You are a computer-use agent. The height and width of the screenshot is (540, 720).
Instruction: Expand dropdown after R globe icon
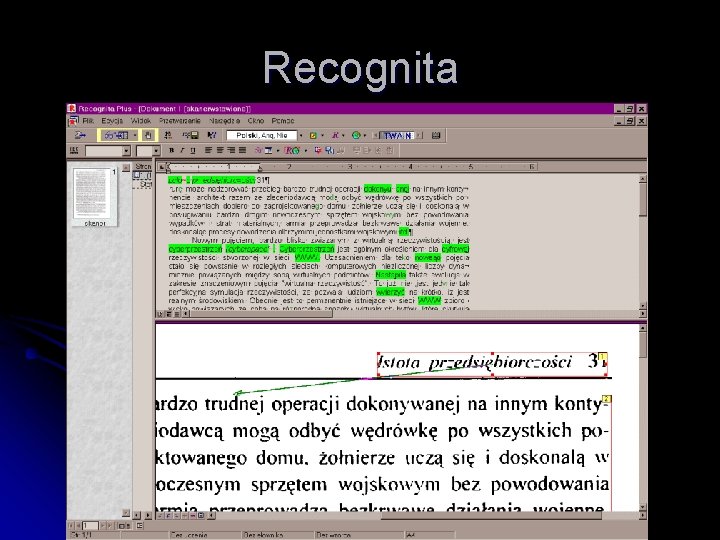tap(306, 150)
